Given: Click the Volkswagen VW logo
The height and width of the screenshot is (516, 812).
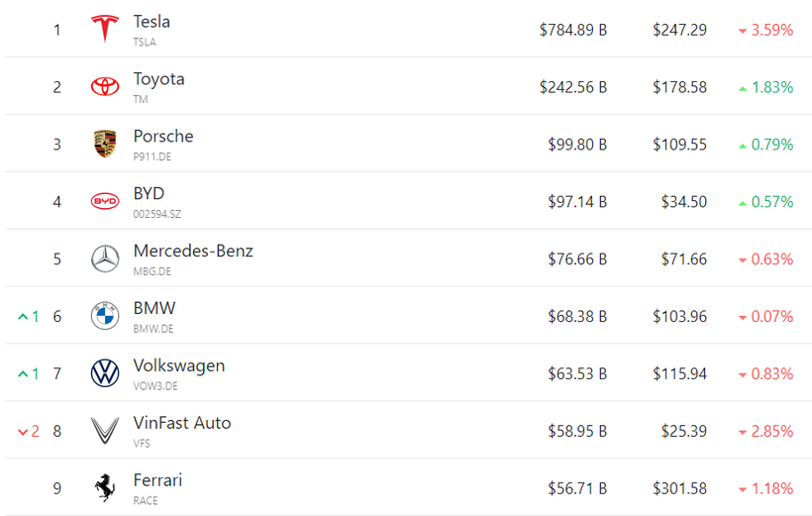Looking at the screenshot, I should coord(105,373).
